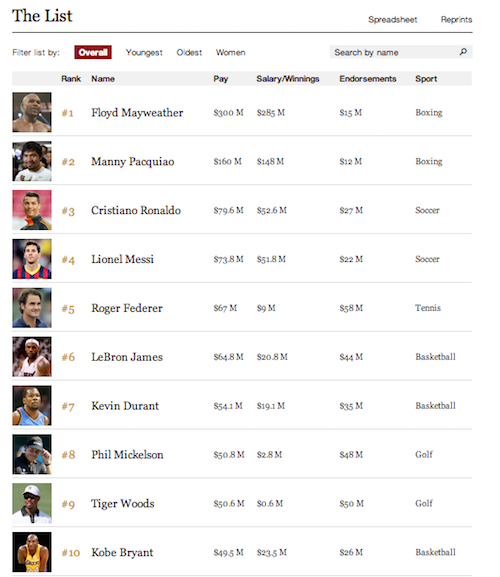Viewport: 500px width, 577px height.
Task: Open Kobe Bryant's photo thumbnail
Action: pyautogui.click(x=32, y=552)
